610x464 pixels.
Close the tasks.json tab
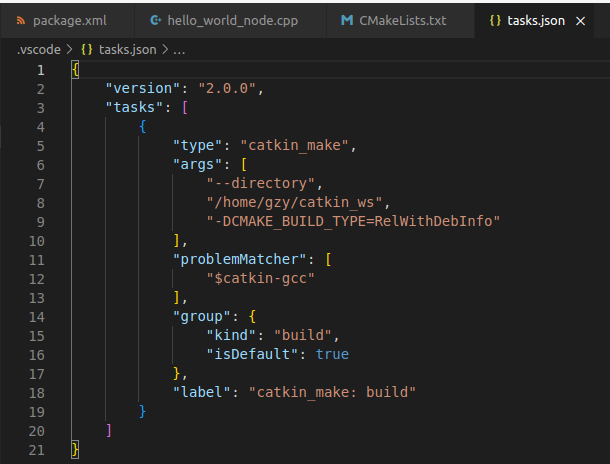click(580, 21)
